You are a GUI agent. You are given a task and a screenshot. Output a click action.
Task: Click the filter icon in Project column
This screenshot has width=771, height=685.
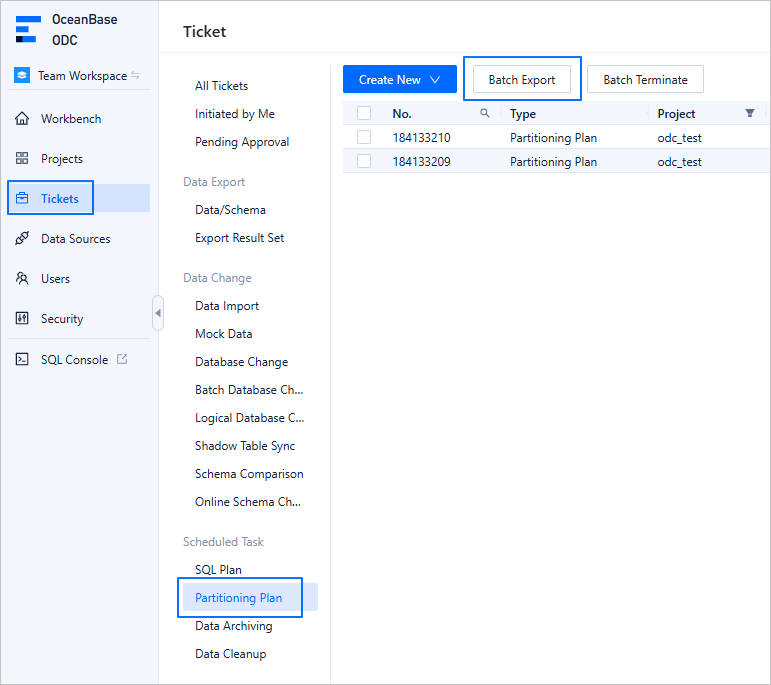click(x=750, y=113)
